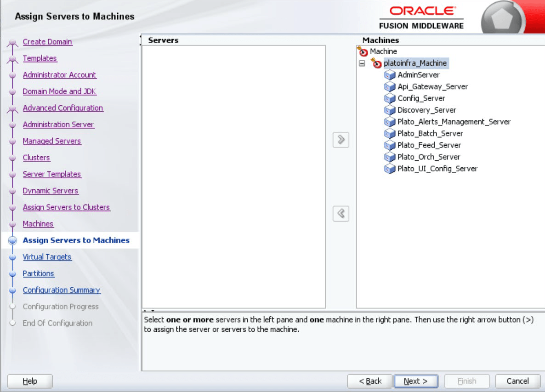Viewport: 545px width, 392px height.
Task: Click the platoinfra_Machine machine icon
Action: (x=376, y=63)
